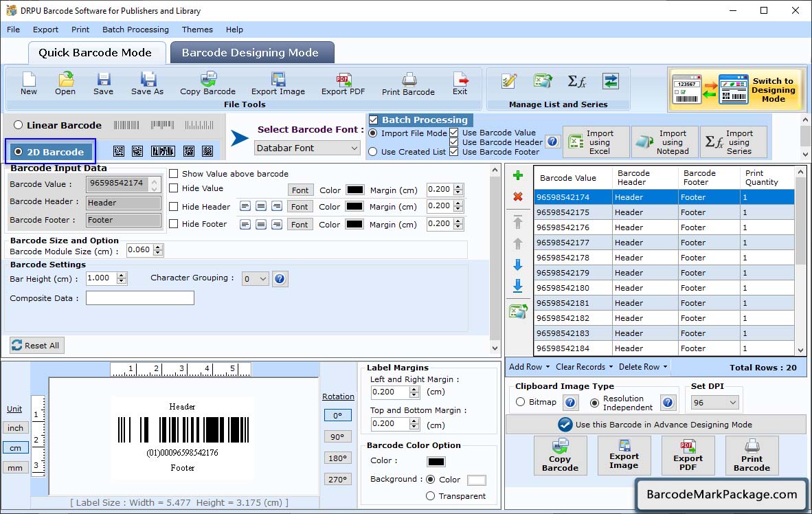Image resolution: width=812 pixels, height=514 pixels.
Task: Enable Show Value above barcode
Action: 174,174
